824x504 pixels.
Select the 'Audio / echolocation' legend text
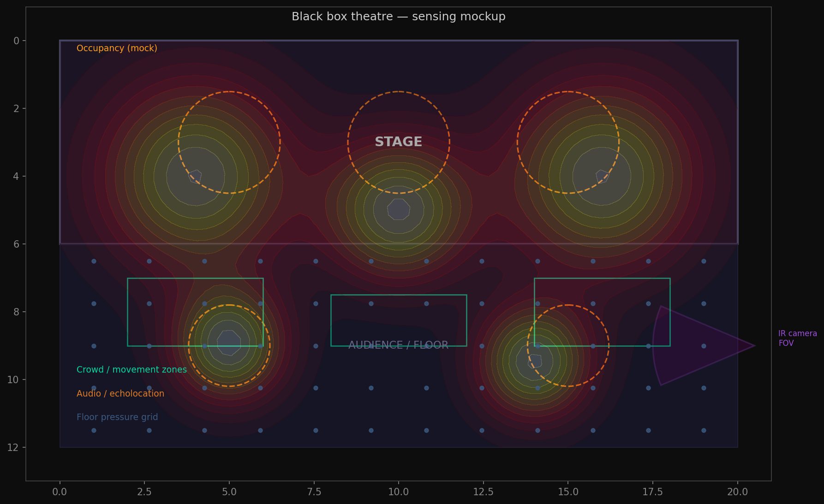(120, 394)
